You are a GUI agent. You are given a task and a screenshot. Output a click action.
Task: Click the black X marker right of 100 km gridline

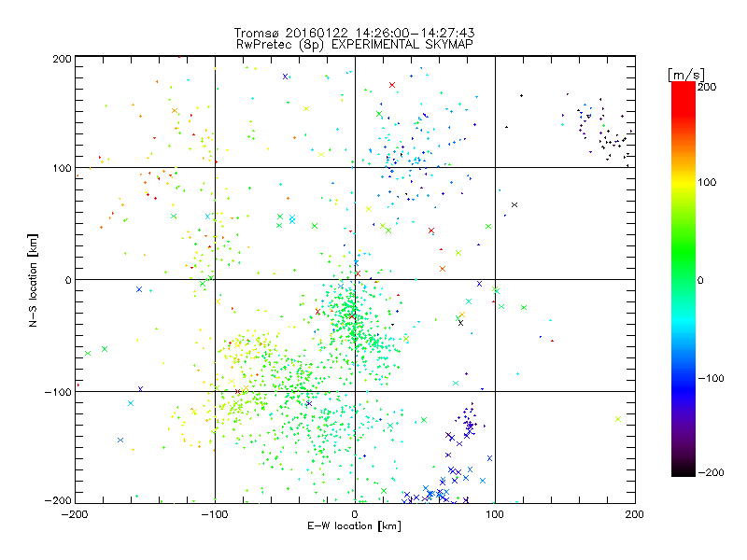pyautogui.click(x=514, y=204)
